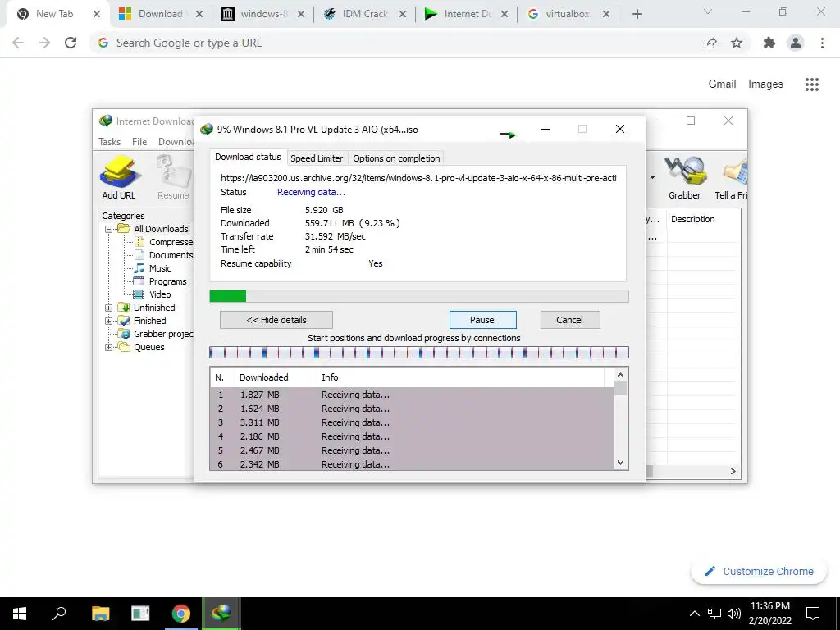Screen dimensions: 840x630
Task: Open the Downloads menu in IDM
Action: (x=176, y=141)
